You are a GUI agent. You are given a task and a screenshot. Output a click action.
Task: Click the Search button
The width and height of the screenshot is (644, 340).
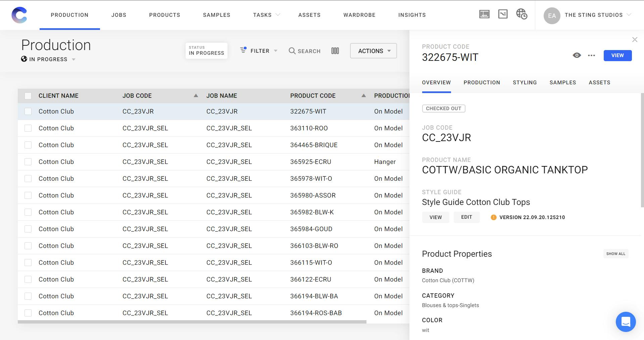tap(304, 51)
